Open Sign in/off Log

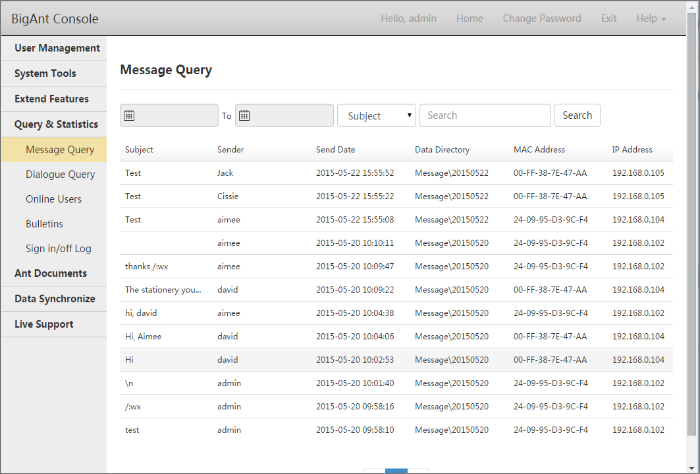58,248
